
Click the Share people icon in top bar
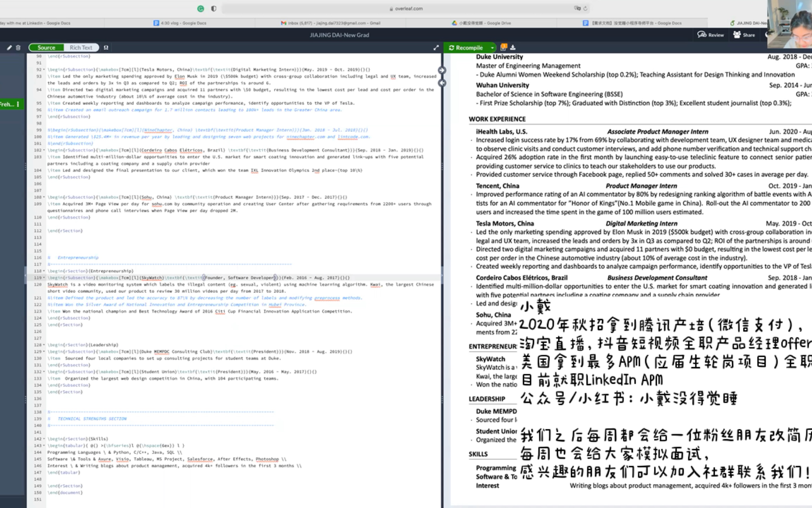pos(737,35)
